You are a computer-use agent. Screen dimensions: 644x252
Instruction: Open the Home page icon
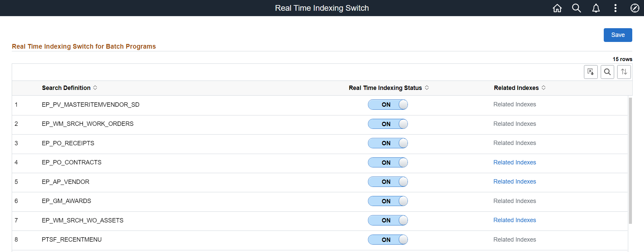[557, 8]
